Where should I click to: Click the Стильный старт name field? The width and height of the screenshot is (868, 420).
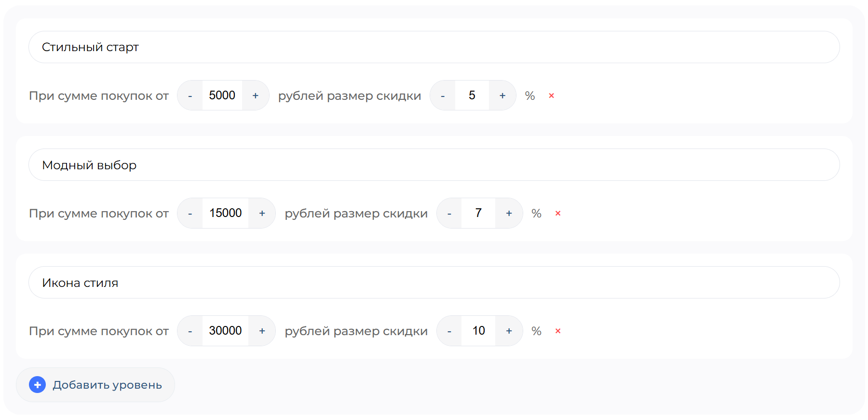pyautogui.click(x=434, y=47)
